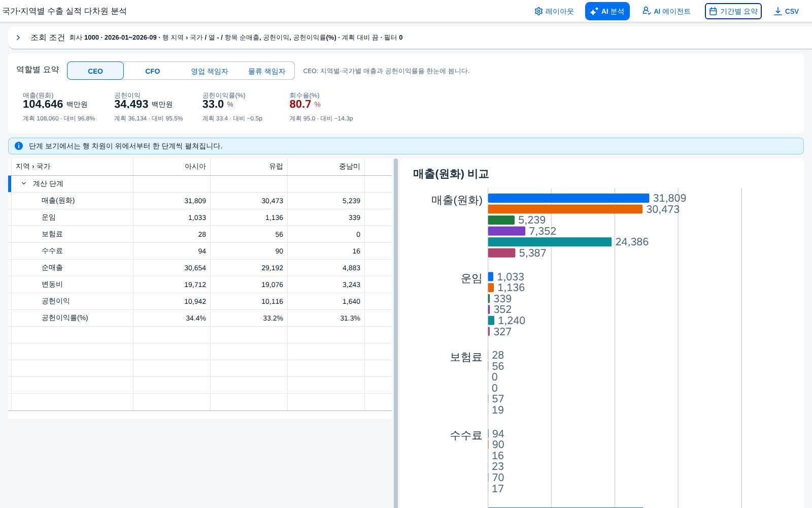Download data as CSV

click(x=786, y=11)
